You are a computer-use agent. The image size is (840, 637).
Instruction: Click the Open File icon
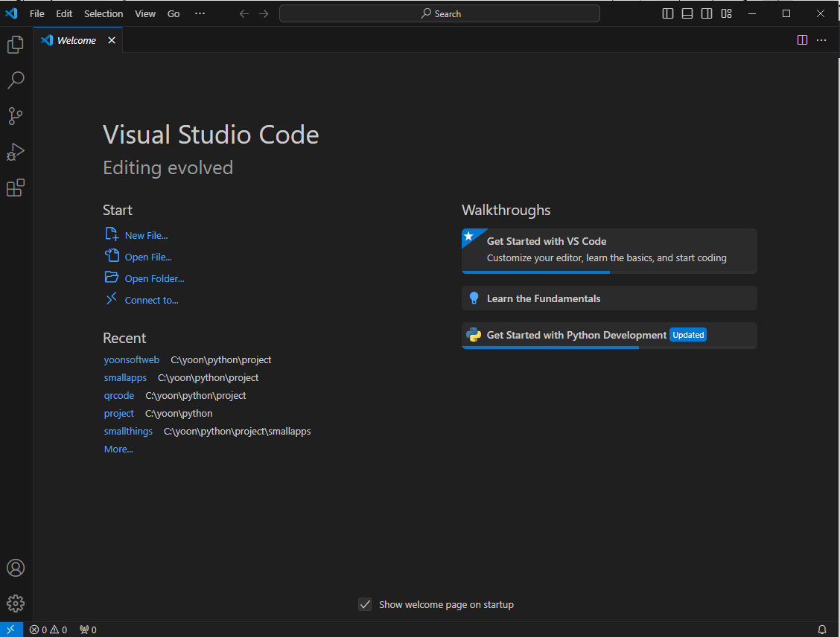pos(112,255)
